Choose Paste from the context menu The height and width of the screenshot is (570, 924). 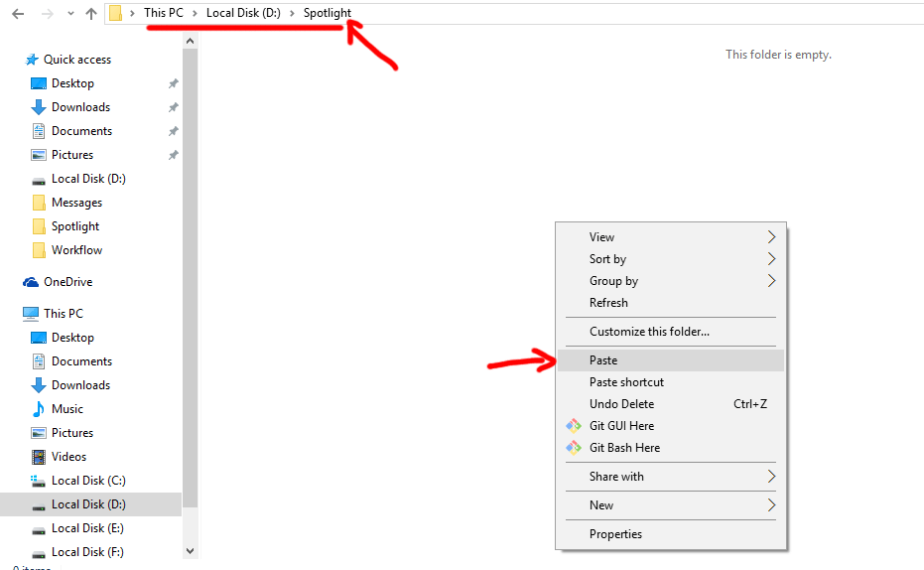click(x=671, y=360)
